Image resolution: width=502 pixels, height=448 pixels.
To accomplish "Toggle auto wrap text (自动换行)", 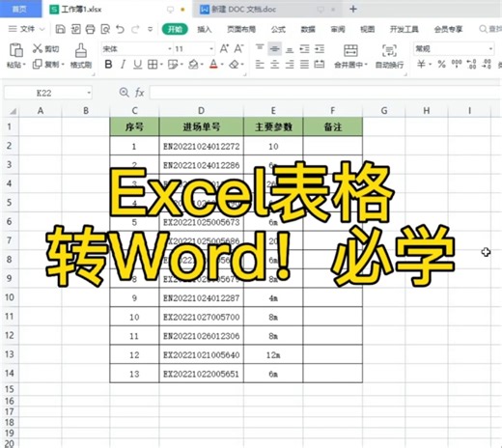I will [x=389, y=56].
